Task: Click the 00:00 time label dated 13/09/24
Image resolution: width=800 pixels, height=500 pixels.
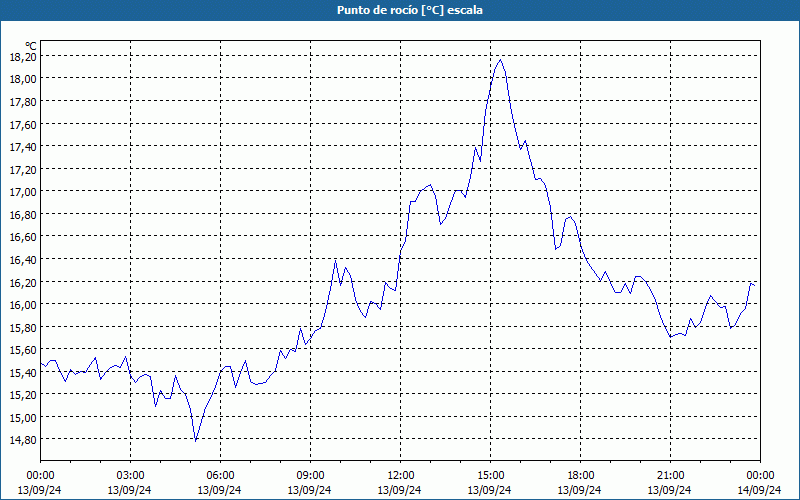Action: 40,476
